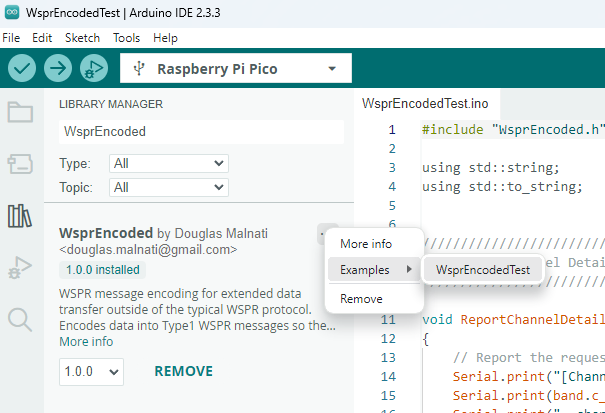This screenshot has width=605, height=413.
Task: Open the Search magnifier sidebar icon
Action: click(20, 319)
